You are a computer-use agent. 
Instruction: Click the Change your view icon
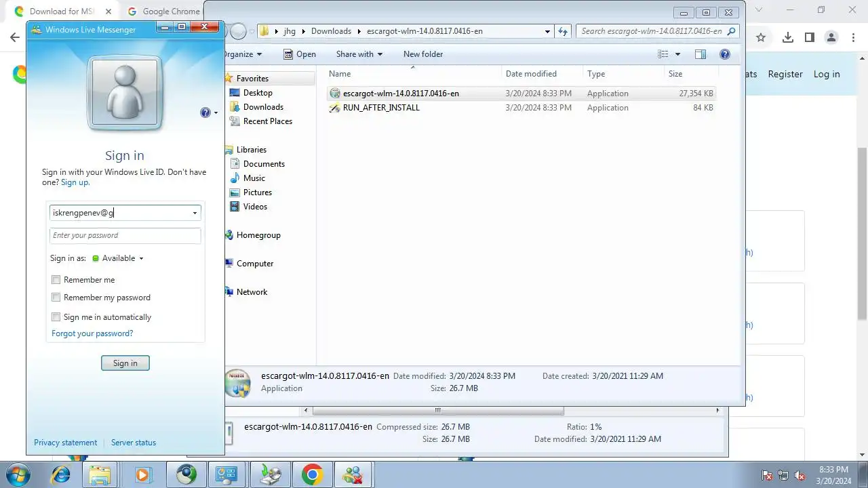pyautogui.click(x=663, y=54)
